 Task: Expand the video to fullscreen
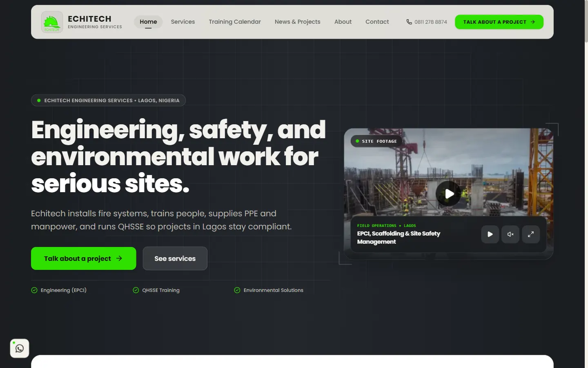[x=531, y=234]
